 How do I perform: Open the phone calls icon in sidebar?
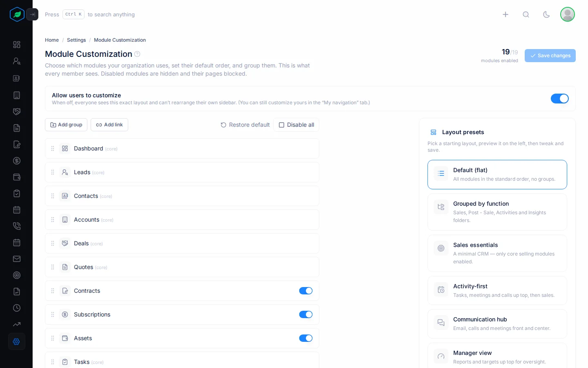coord(17,226)
